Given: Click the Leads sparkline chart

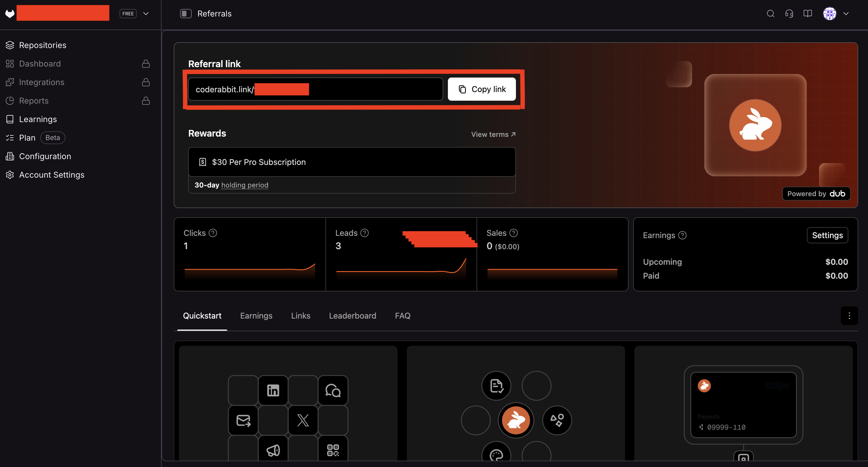Looking at the screenshot, I should [x=401, y=269].
